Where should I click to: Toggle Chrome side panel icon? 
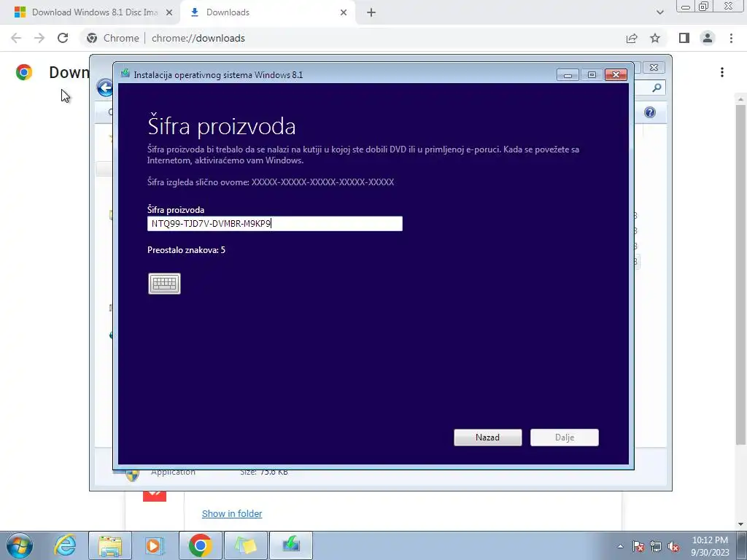tap(684, 38)
